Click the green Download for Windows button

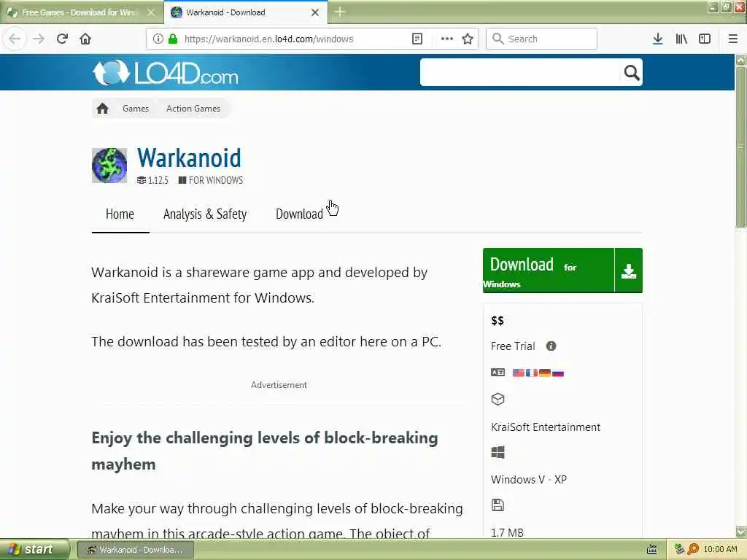point(562,271)
